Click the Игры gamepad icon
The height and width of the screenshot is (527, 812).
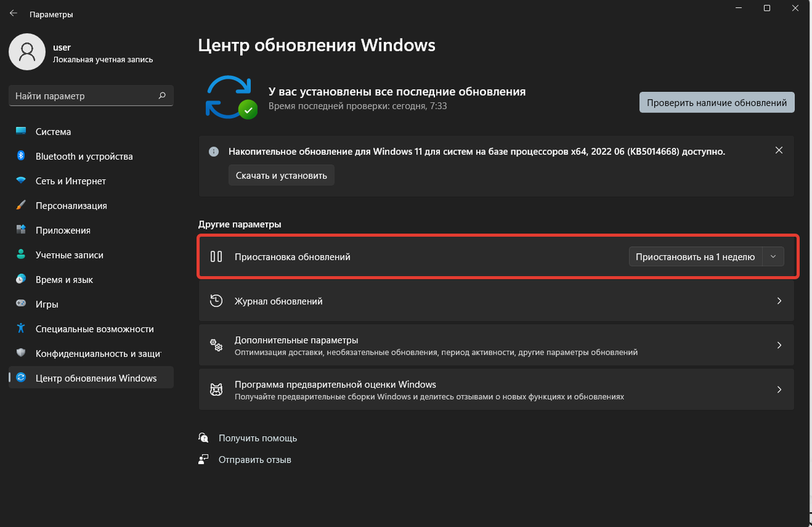[x=21, y=304]
